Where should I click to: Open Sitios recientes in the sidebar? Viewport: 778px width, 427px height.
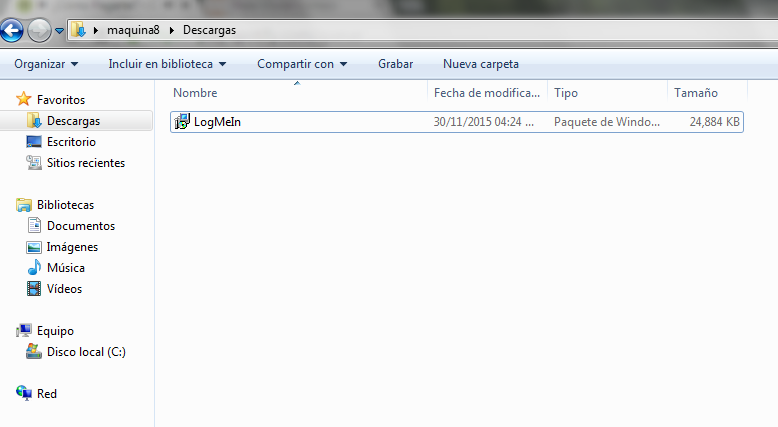(x=86, y=163)
